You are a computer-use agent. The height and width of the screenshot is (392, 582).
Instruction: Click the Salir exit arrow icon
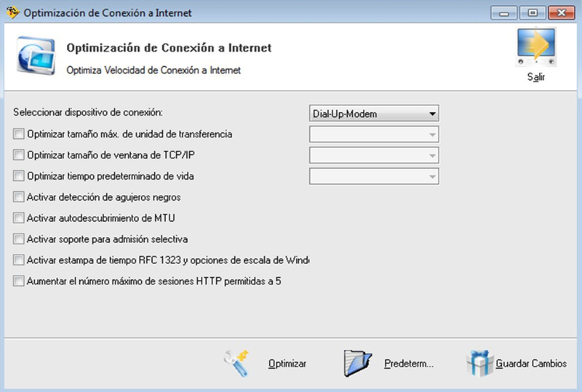click(x=536, y=47)
